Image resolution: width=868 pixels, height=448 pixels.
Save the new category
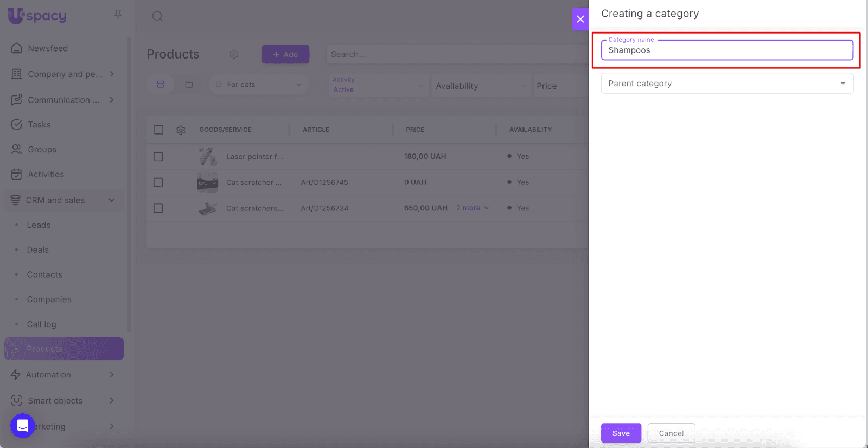621,433
